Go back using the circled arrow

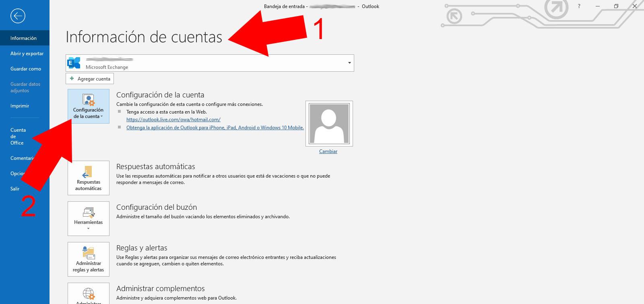(18, 16)
